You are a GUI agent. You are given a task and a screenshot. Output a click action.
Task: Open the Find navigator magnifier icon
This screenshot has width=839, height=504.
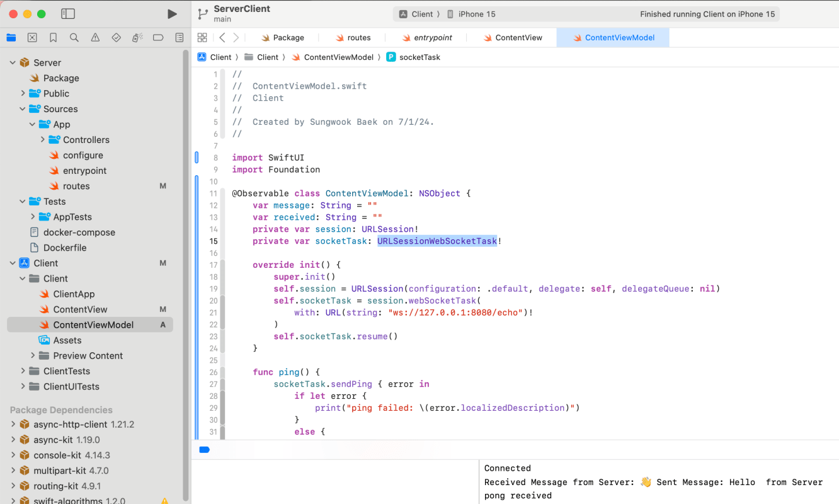coord(74,38)
